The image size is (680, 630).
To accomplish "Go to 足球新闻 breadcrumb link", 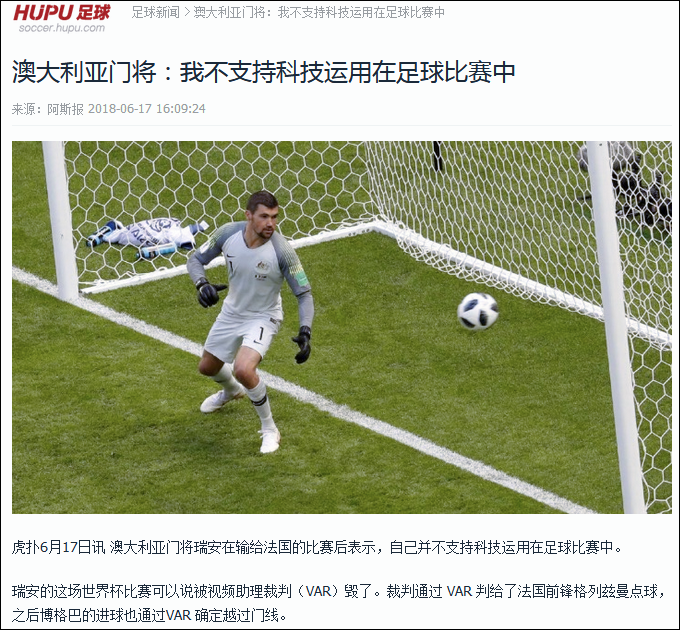I will tap(156, 13).
